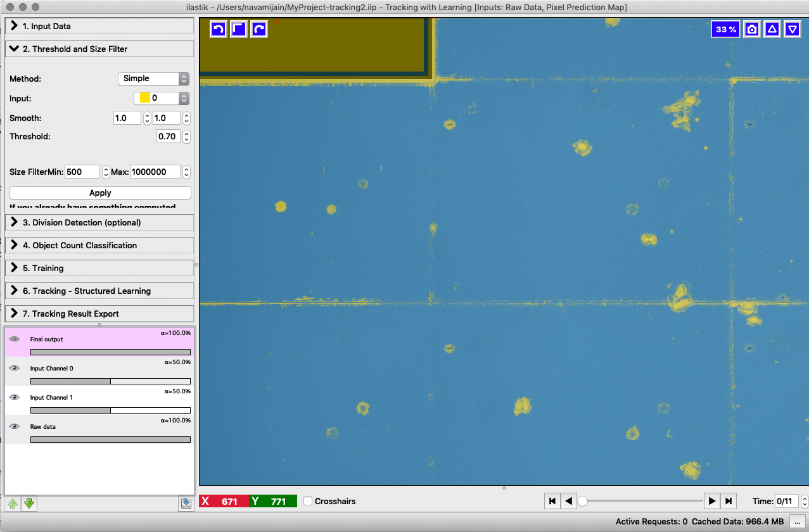Click the redo arrow icon above the viewport
Screen dimensions: 809x532
258,28
